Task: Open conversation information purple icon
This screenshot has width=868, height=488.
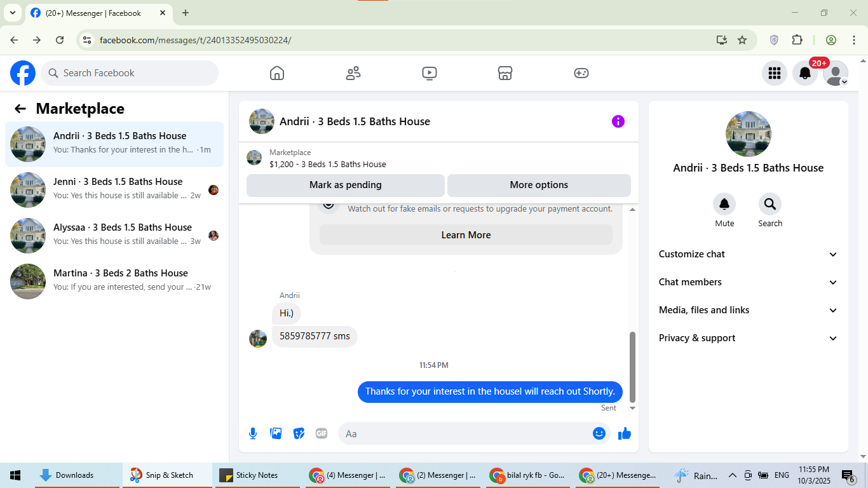Action: [x=618, y=121]
